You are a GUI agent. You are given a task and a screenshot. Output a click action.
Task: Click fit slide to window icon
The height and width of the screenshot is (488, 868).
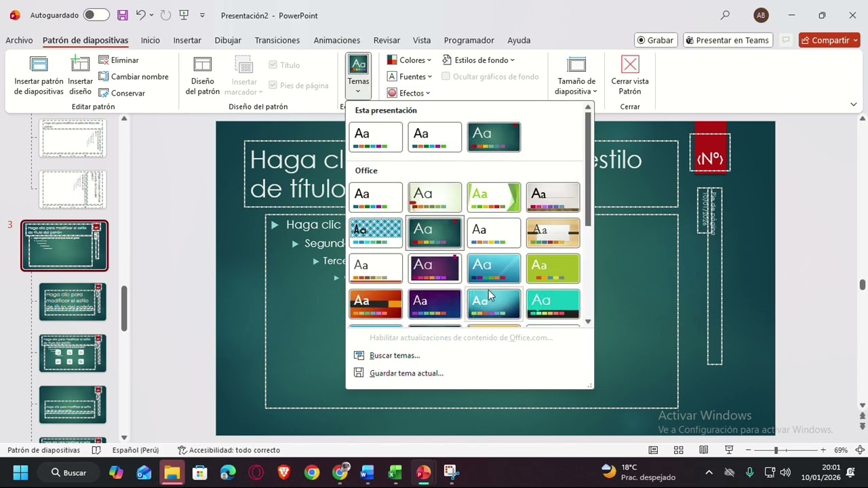tap(859, 450)
